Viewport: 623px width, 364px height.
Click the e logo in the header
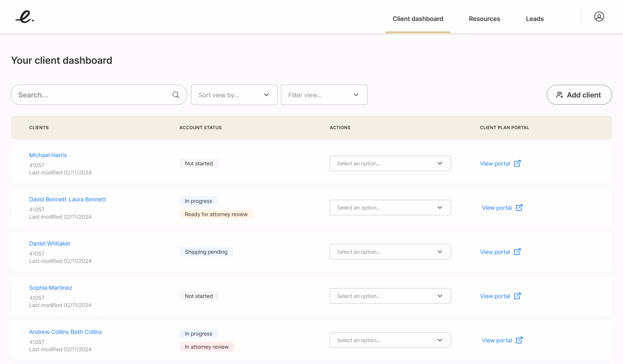pyautogui.click(x=24, y=17)
